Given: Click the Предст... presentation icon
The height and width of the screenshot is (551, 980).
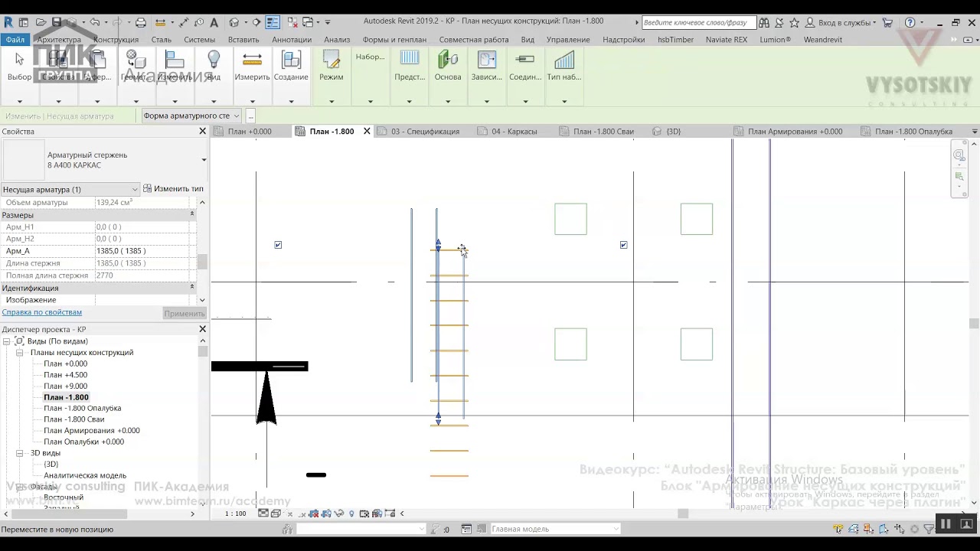Looking at the screenshot, I should [x=410, y=66].
